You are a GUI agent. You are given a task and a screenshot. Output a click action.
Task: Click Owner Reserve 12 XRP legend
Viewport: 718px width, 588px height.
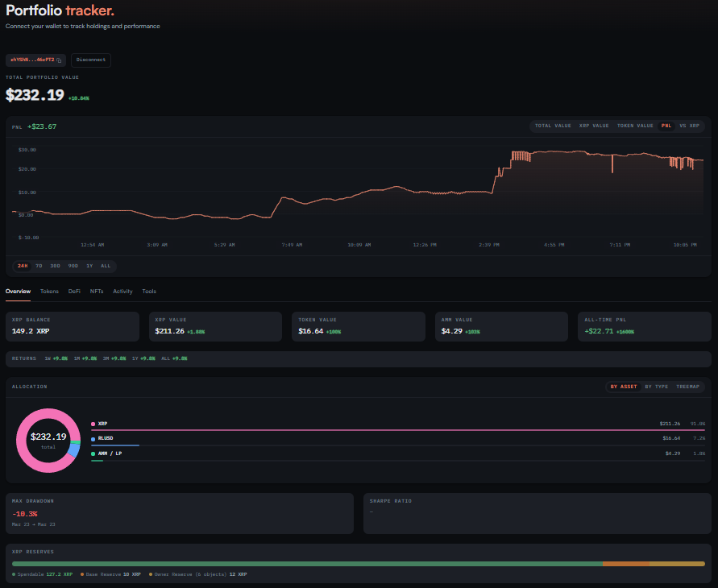point(197,574)
